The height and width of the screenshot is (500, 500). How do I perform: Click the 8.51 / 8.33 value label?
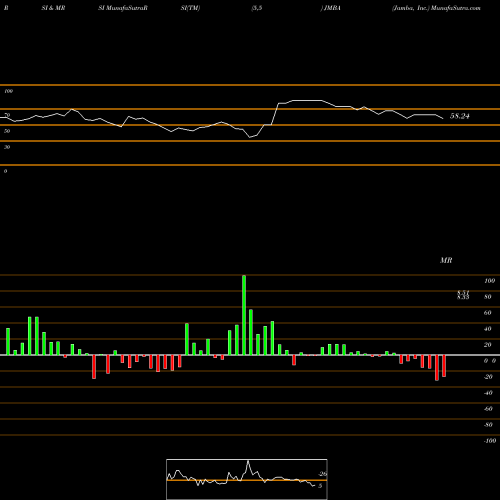463,295
